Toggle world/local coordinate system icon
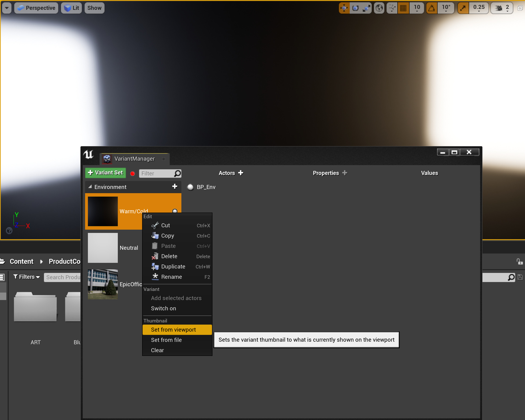Screen dimensions: 525x420 click(x=379, y=8)
